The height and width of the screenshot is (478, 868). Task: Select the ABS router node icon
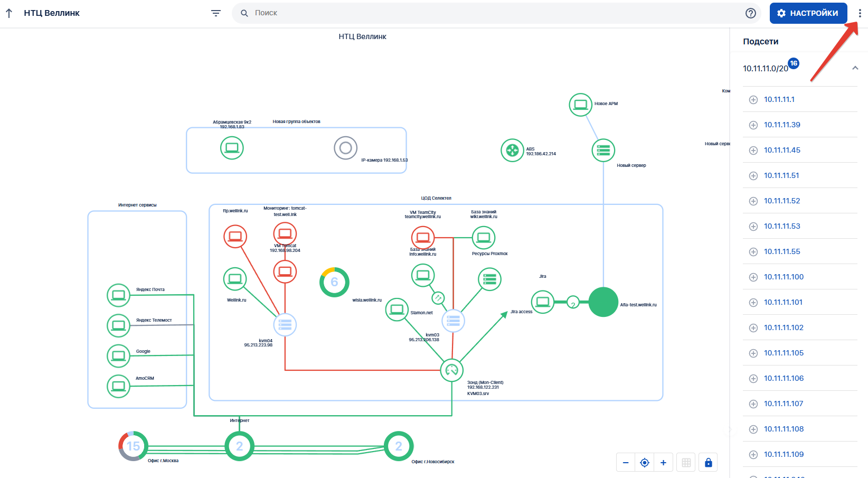[512, 151]
